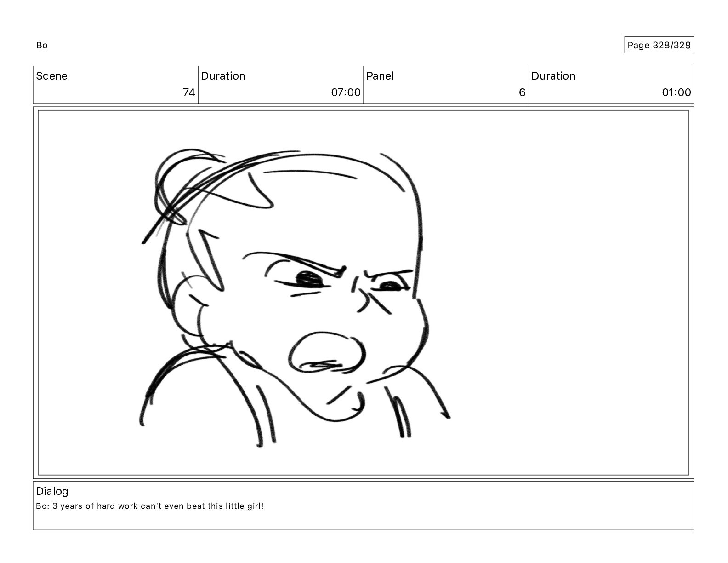Select the Duration label next to Scene
Screen dimensions: 728x563
[x=223, y=76]
